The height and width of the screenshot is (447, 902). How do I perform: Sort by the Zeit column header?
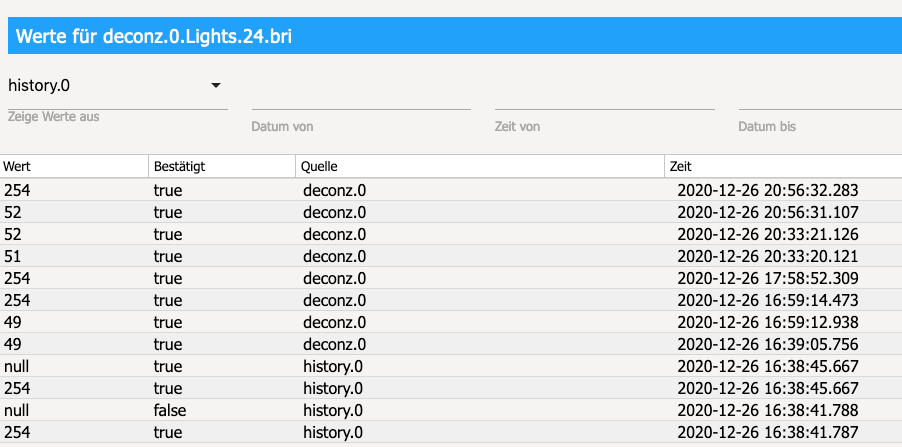[783, 167]
